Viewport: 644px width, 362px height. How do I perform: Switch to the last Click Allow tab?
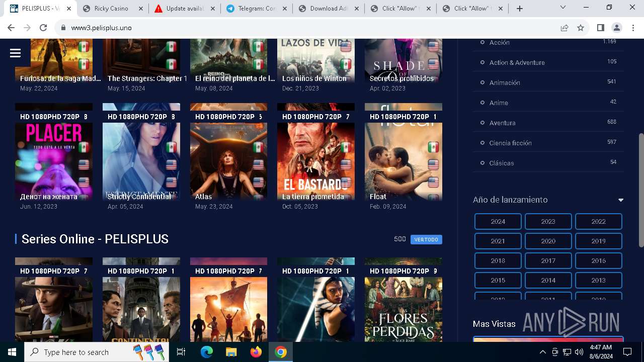tap(472, 9)
